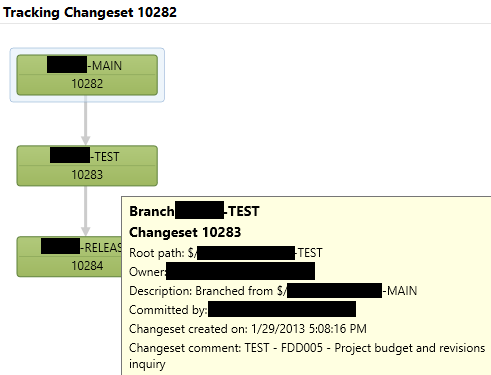Select the -TEST branch node header
The image size is (491, 375).
(x=87, y=156)
